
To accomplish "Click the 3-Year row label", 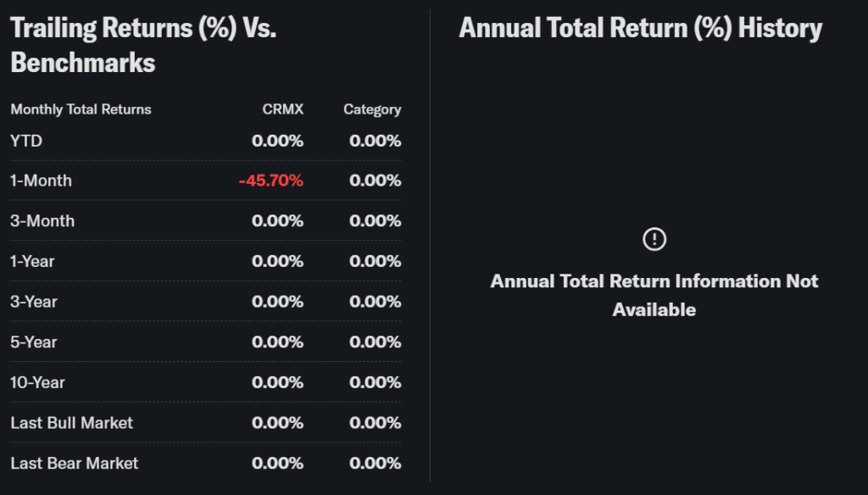I will pyautogui.click(x=34, y=302).
